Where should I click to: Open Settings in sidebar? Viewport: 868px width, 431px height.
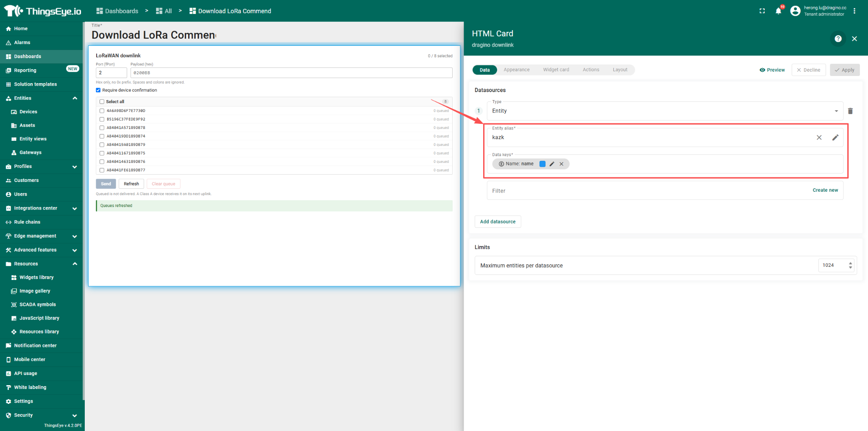point(41,401)
